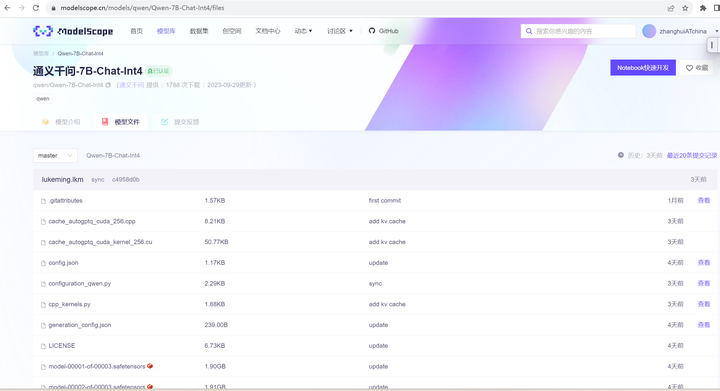Image resolution: width=720 pixels, height=391 pixels.
Task: Click 查看 for configuration_qwen.py
Action: click(x=704, y=283)
